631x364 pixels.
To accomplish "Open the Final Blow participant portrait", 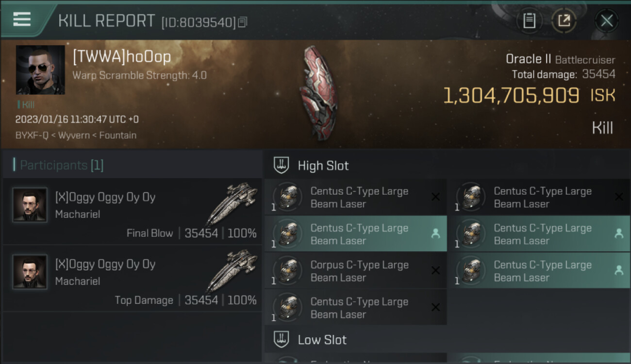I will point(30,205).
